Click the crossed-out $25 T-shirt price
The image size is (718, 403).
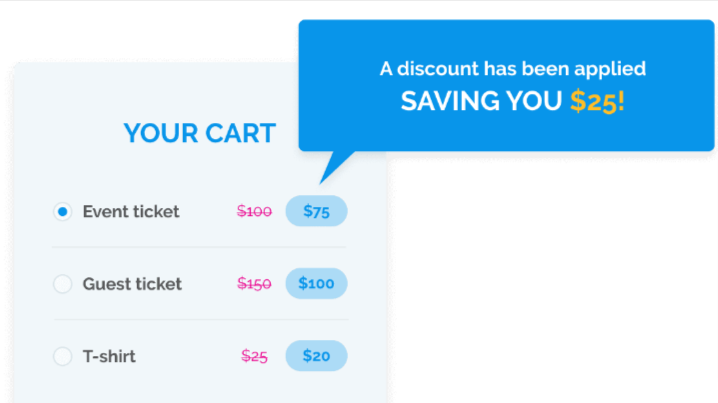tap(254, 356)
